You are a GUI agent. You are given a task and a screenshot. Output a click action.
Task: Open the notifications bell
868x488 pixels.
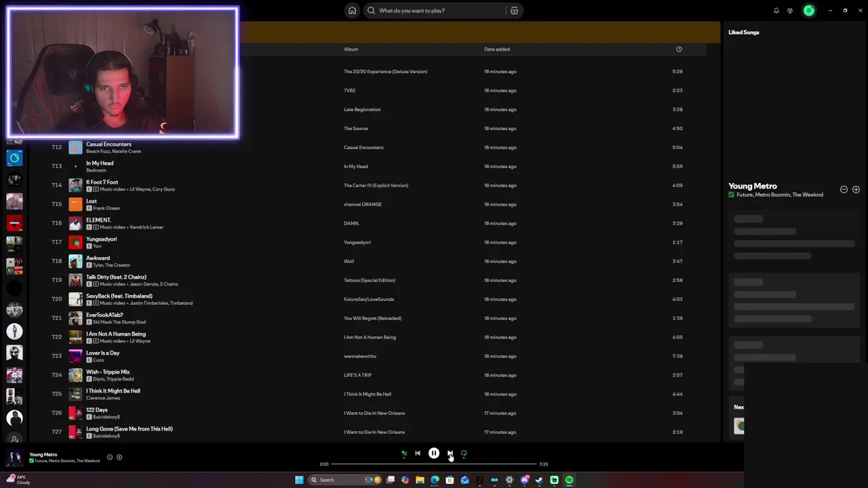776,10
